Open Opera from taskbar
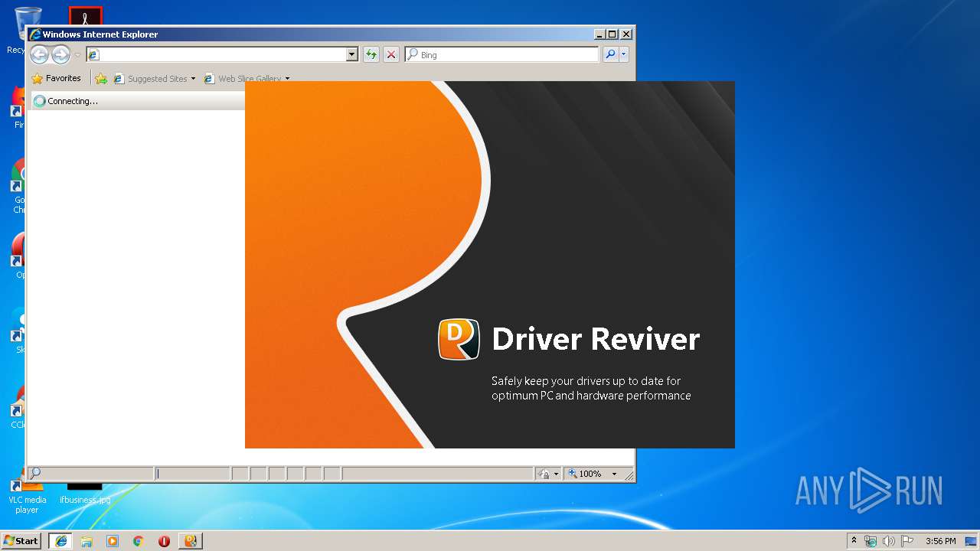 point(164,541)
